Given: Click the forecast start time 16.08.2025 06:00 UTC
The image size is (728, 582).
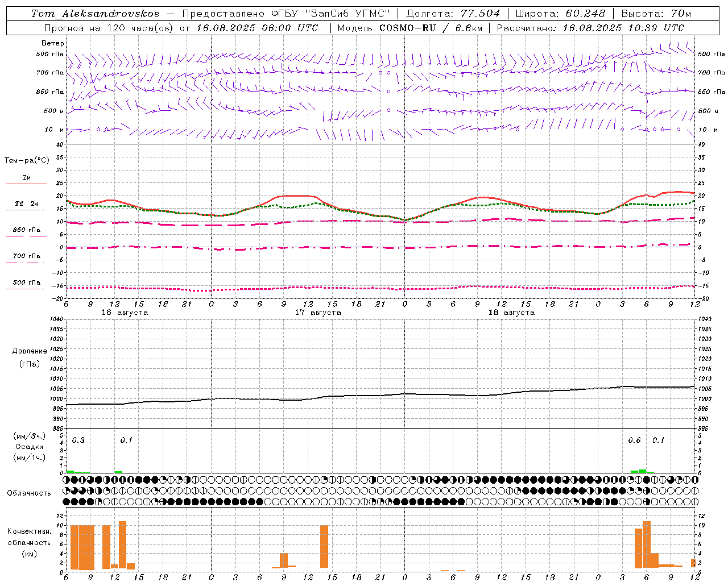Looking at the screenshot, I should pyautogui.click(x=257, y=28).
